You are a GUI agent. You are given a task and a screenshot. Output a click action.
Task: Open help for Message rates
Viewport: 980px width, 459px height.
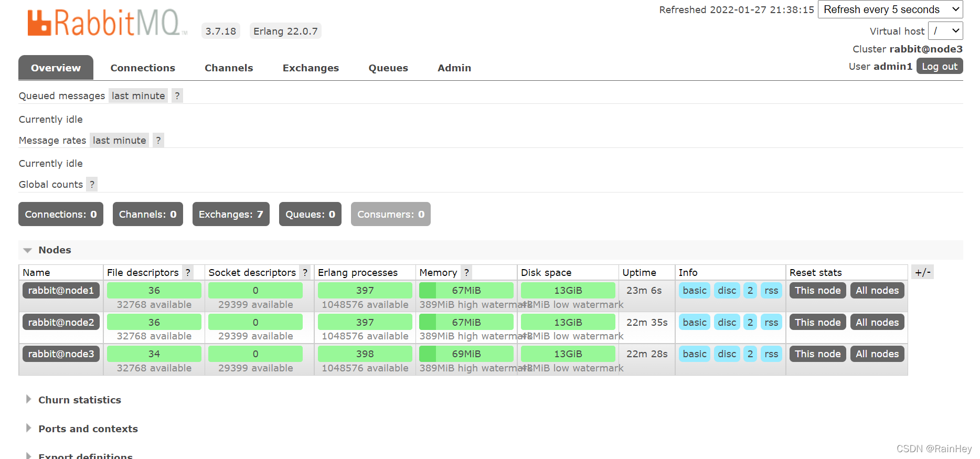pos(158,140)
